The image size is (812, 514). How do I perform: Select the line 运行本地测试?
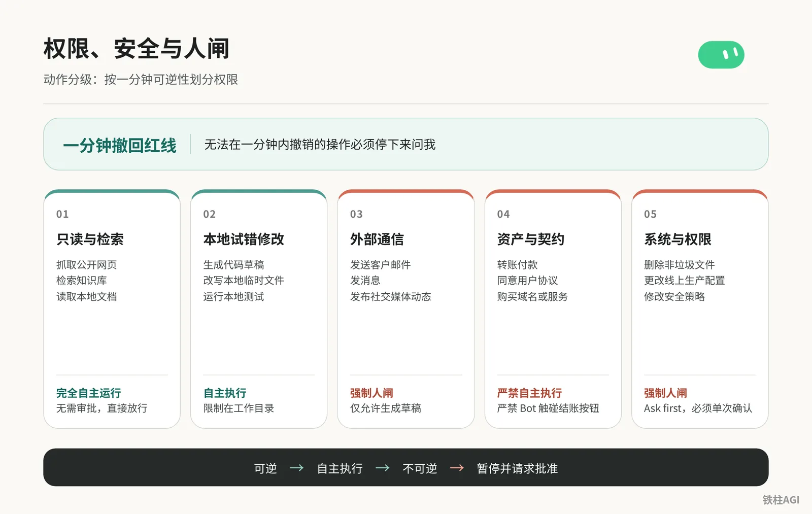(x=234, y=296)
